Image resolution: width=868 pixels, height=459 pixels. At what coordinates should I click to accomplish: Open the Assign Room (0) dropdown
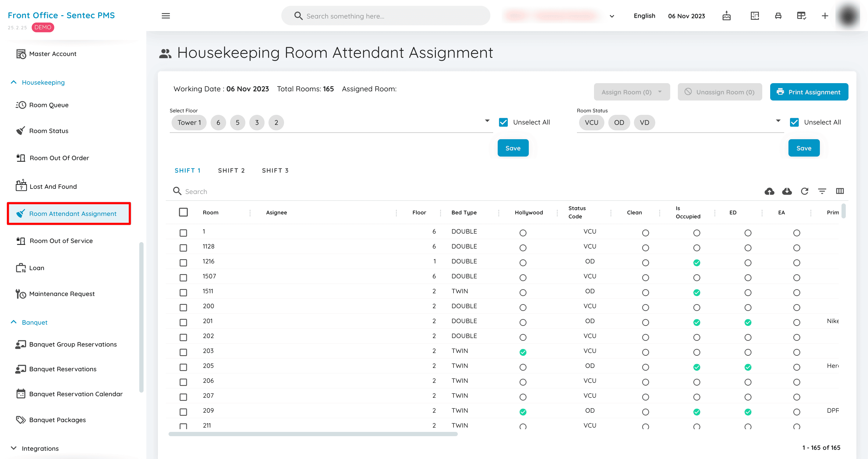click(x=632, y=92)
